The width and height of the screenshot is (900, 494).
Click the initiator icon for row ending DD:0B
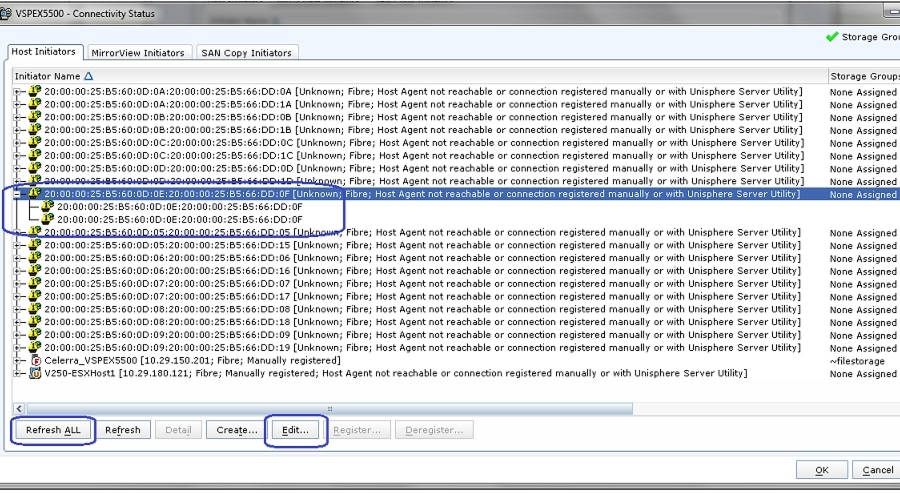(x=35, y=116)
